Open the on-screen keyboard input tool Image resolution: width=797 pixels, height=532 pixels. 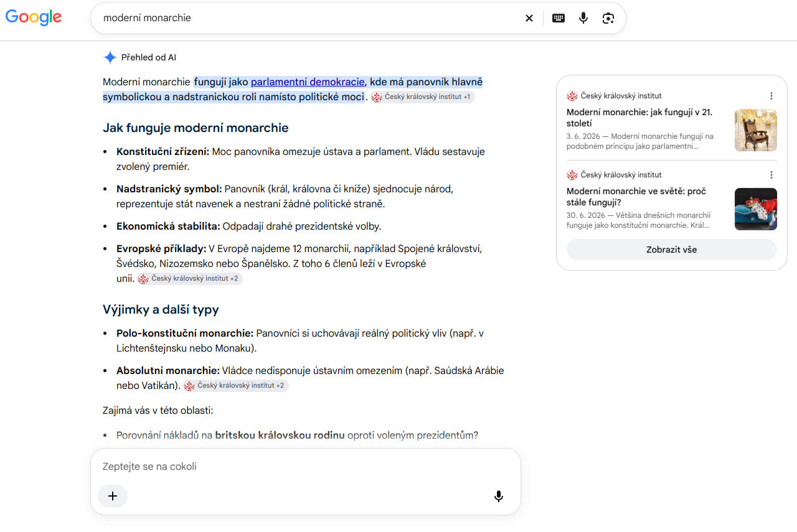pyautogui.click(x=559, y=18)
